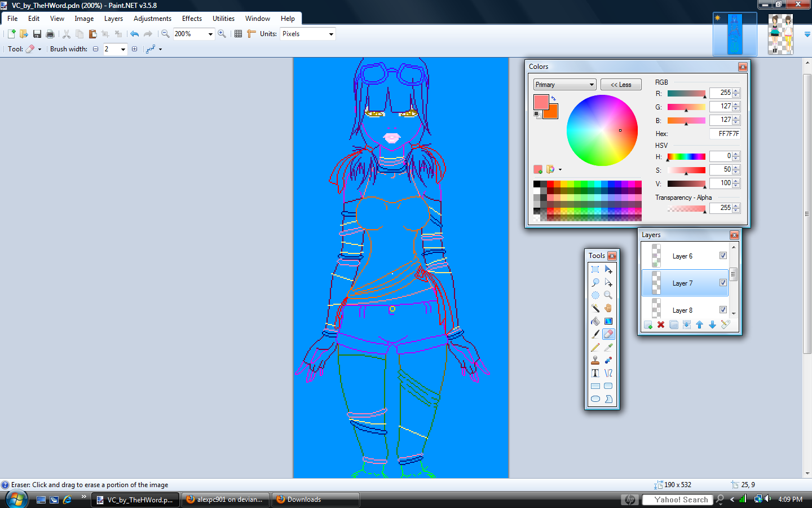
Task: Open the Downloads taskbar window
Action: 316,500
